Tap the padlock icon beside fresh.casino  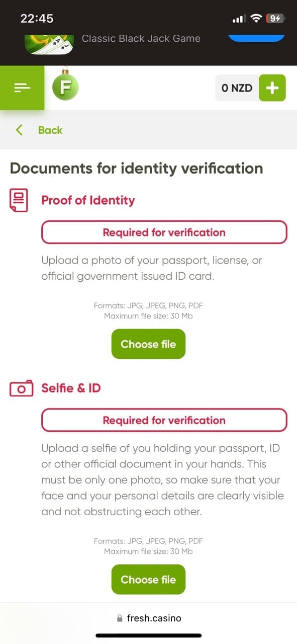pyautogui.click(x=120, y=618)
